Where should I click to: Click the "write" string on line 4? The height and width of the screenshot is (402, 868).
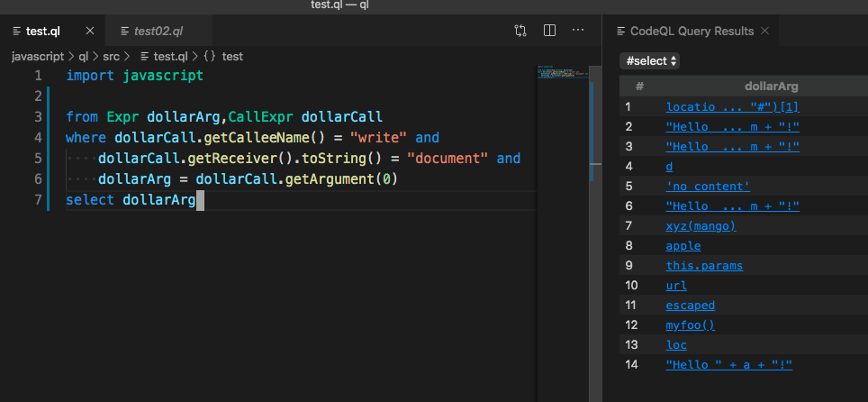coord(379,138)
